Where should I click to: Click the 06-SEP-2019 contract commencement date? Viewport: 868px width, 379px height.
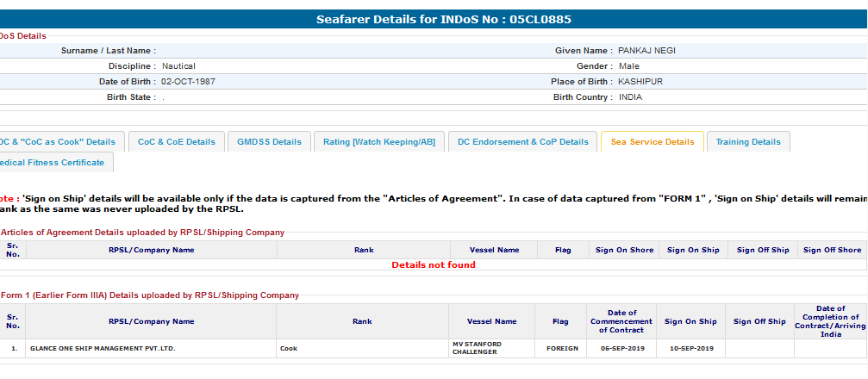621,349
